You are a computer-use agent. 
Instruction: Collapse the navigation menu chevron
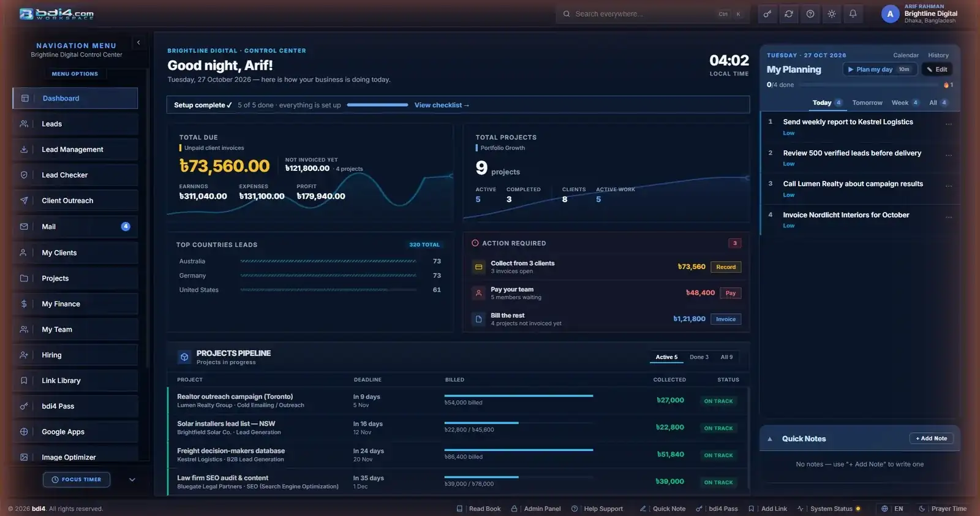tap(138, 43)
